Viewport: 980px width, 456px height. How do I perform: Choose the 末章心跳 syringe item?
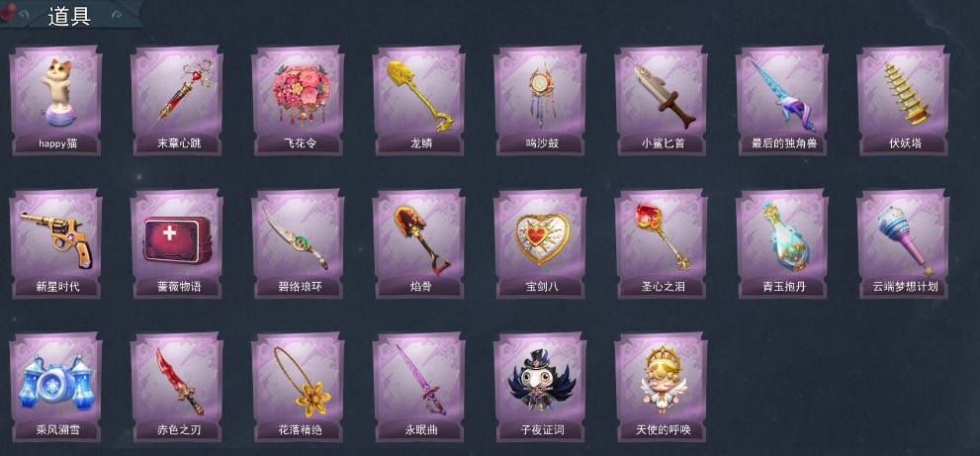click(x=177, y=100)
